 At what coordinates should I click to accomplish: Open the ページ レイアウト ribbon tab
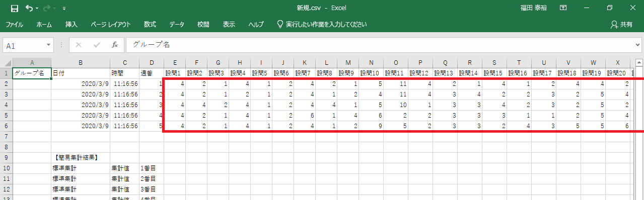tap(111, 24)
